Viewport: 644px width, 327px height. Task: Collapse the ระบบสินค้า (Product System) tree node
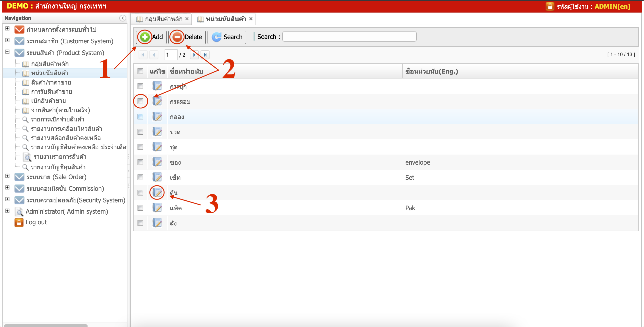click(8, 52)
